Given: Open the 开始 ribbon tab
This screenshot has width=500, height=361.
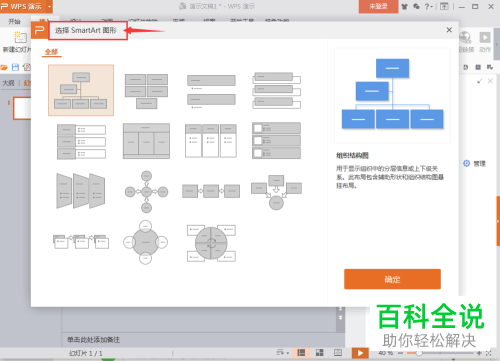Looking at the screenshot, I should (x=14, y=22).
